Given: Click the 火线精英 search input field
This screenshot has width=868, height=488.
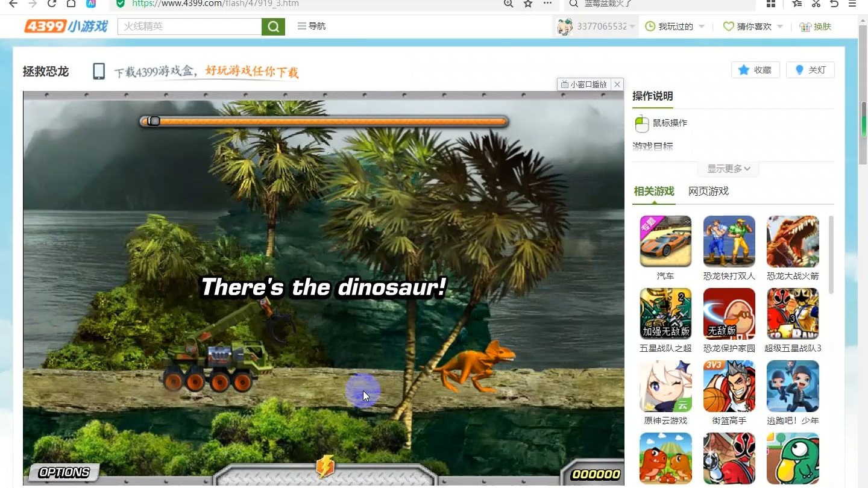Looking at the screenshot, I should (189, 27).
